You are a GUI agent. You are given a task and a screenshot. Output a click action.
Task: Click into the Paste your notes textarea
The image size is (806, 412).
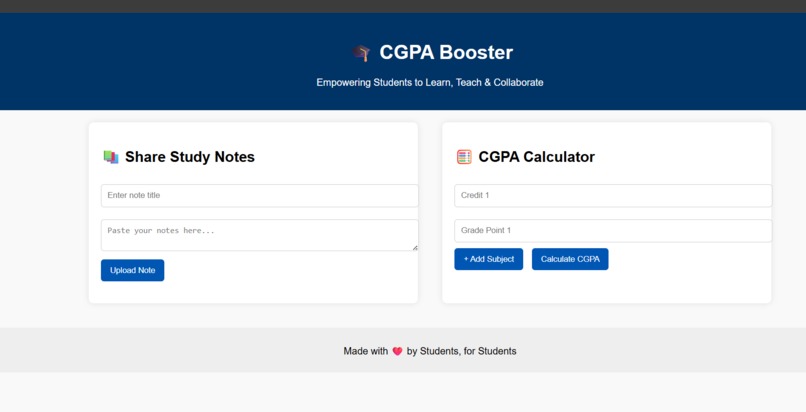[260, 235]
